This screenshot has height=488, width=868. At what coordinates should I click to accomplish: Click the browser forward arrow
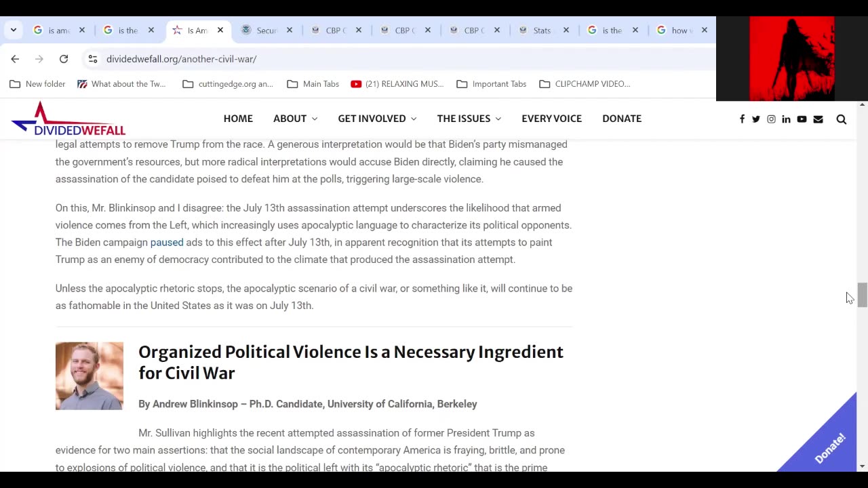[x=39, y=59]
